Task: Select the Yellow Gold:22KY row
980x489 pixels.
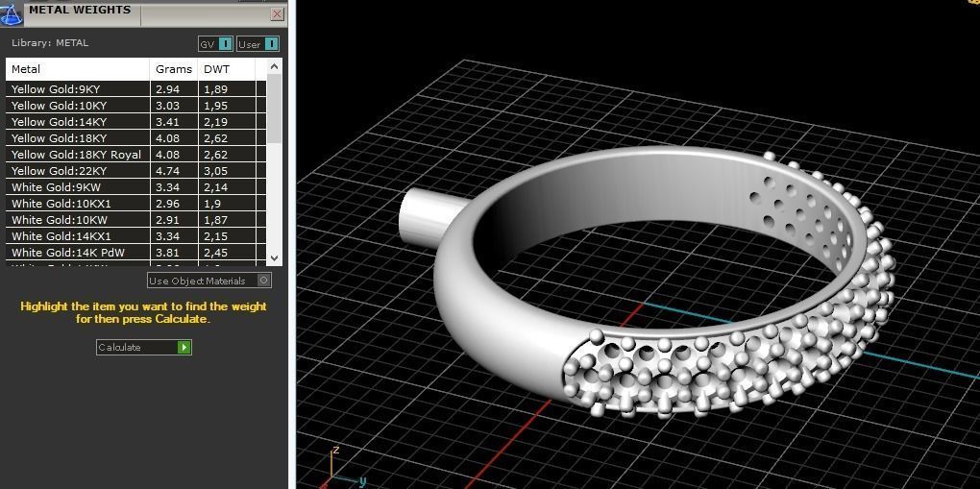Action: [x=135, y=170]
